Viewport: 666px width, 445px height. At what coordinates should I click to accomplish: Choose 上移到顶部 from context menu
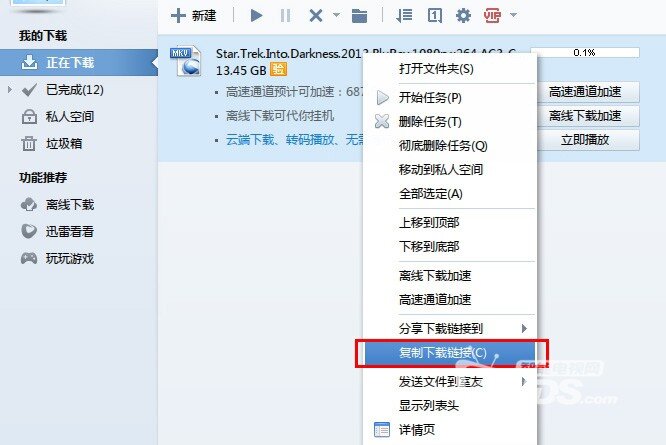click(x=450, y=222)
